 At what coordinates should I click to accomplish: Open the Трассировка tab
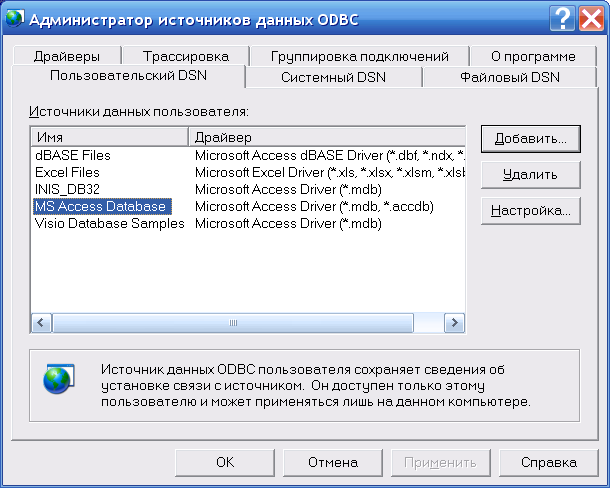(x=186, y=56)
